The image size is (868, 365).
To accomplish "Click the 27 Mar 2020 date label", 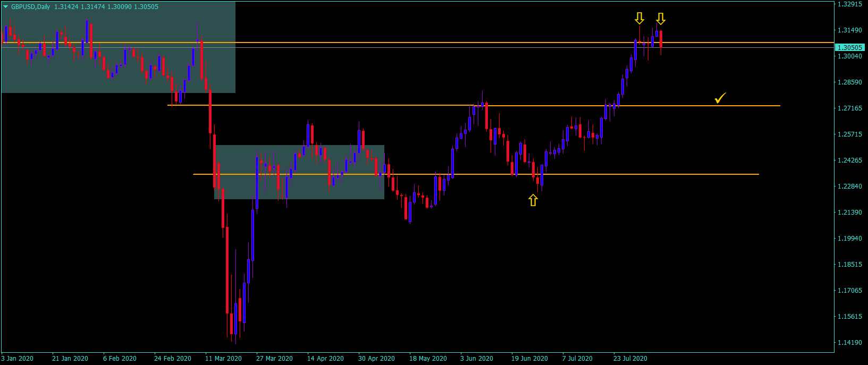I will click(274, 359).
